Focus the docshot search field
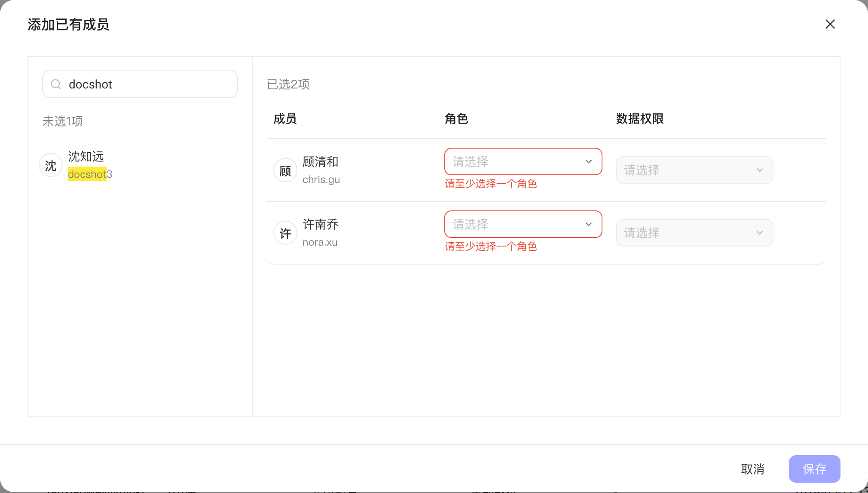Image resolution: width=868 pixels, height=493 pixels. (x=140, y=84)
